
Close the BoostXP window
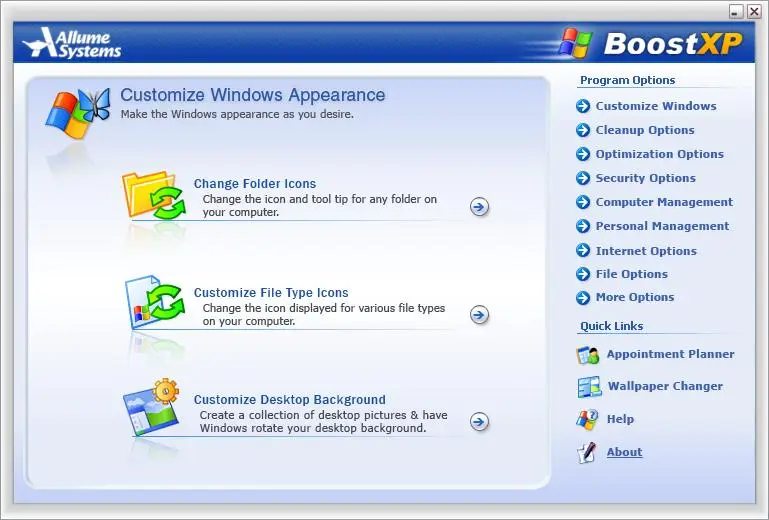(x=754, y=11)
